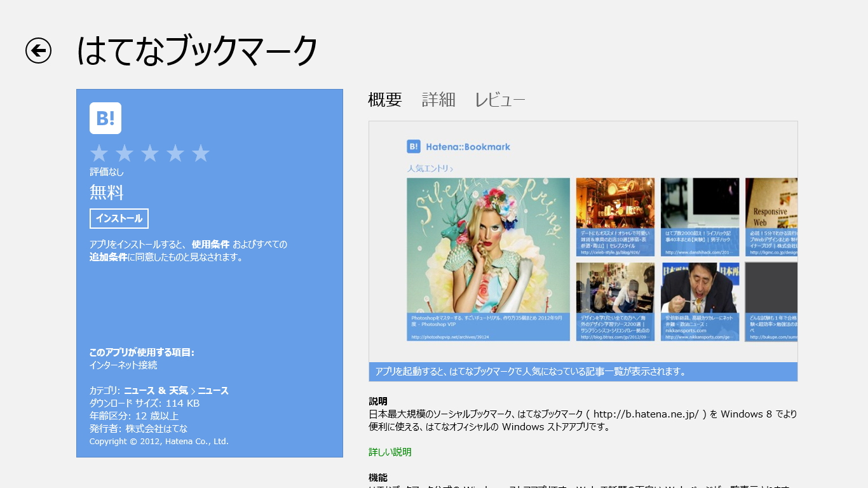The height and width of the screenshot is (488, 868).
Task: Click the fifth rating star
Action: tap(201, 153)
